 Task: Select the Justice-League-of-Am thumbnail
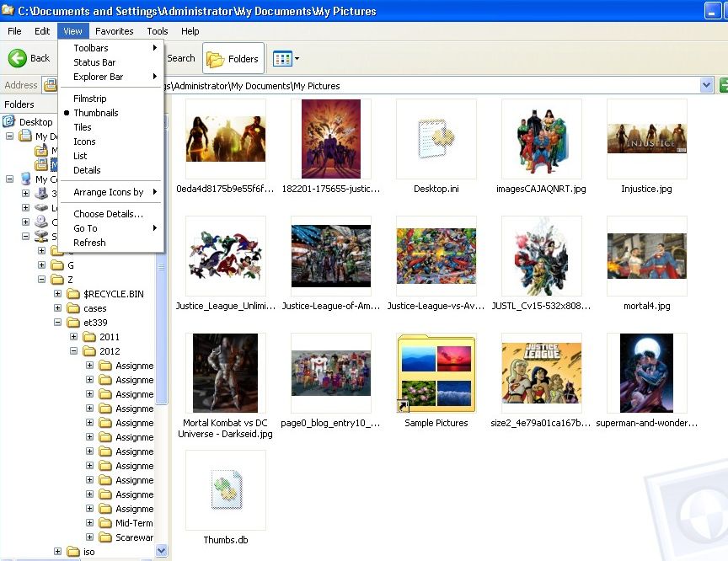click(x=331, y=256)
